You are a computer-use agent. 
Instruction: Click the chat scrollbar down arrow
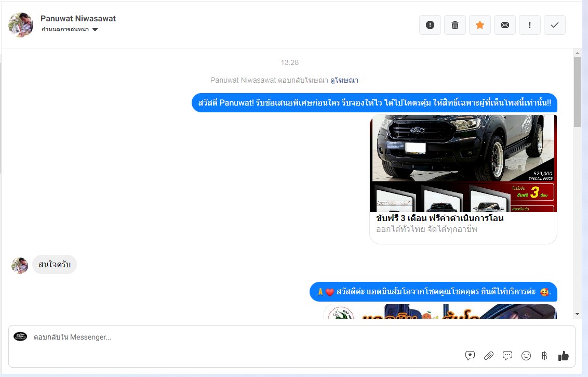[577, 314]
